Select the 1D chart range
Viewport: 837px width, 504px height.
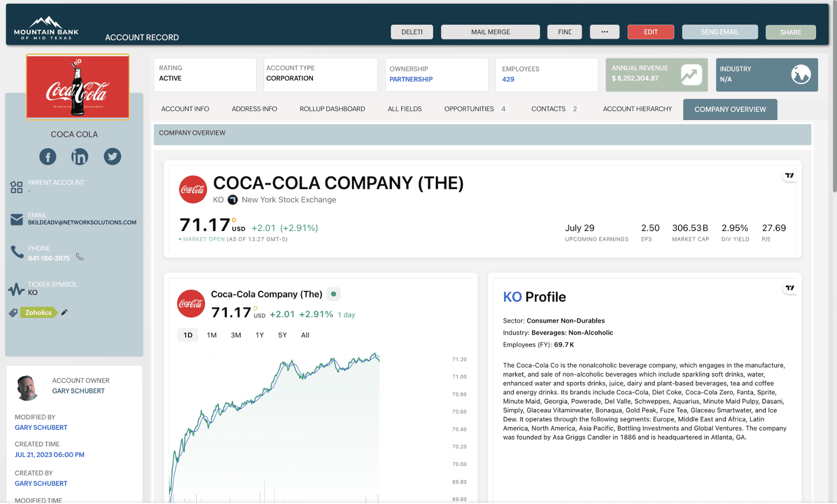tap(188, 335)
